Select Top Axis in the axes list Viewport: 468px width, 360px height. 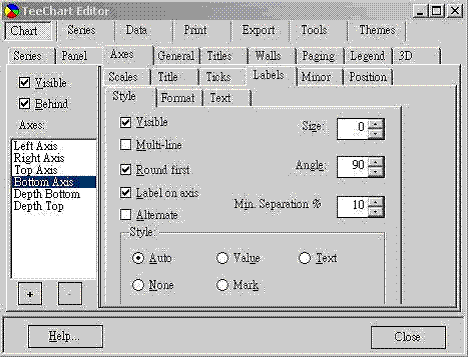(x=54, y=170)
